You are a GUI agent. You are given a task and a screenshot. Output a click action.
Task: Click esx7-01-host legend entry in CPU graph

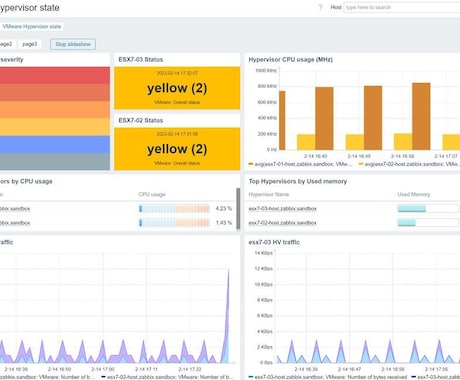point(301,164)
